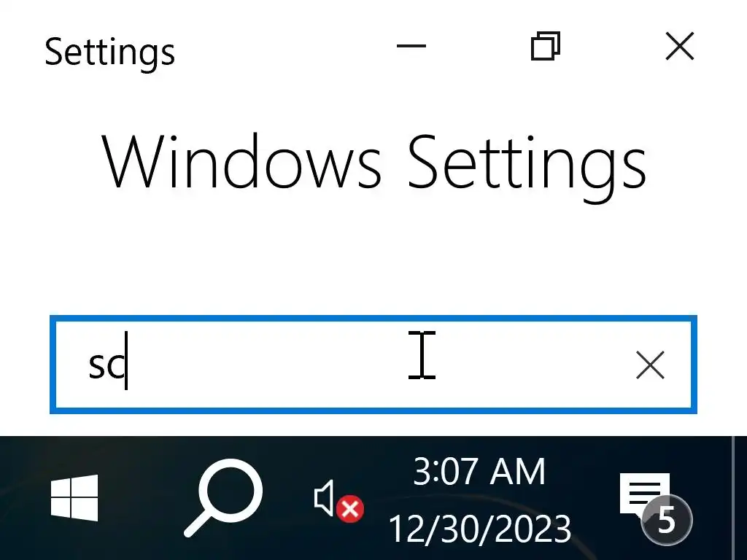Viewport: 747px width, 560px height.
Task: Restore down the Settings window
Action: click(545, 47)
